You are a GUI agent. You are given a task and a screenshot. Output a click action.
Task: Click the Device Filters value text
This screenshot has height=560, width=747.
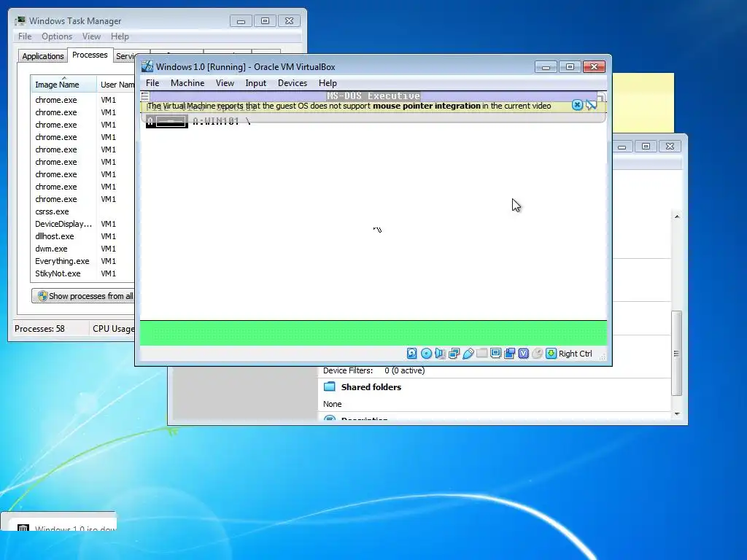[404, 370]
